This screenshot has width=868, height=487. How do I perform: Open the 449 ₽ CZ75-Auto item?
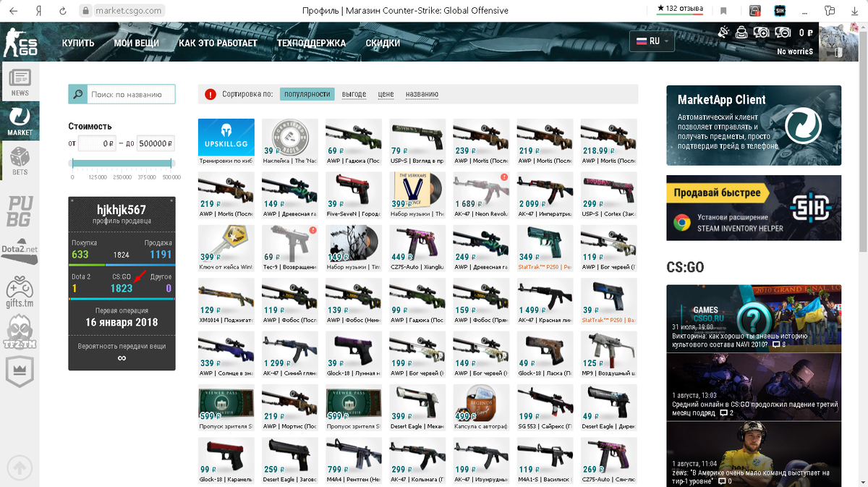[417, 248]
